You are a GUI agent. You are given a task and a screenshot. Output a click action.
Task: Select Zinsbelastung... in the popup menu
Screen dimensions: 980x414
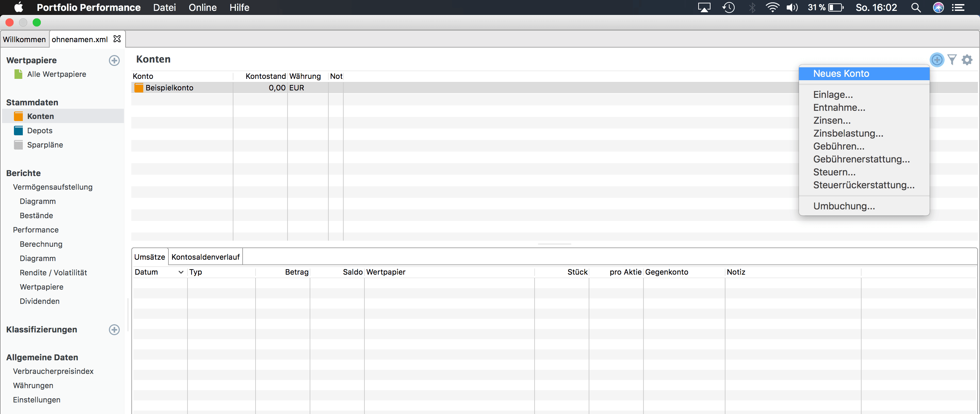tap(864, 133)
